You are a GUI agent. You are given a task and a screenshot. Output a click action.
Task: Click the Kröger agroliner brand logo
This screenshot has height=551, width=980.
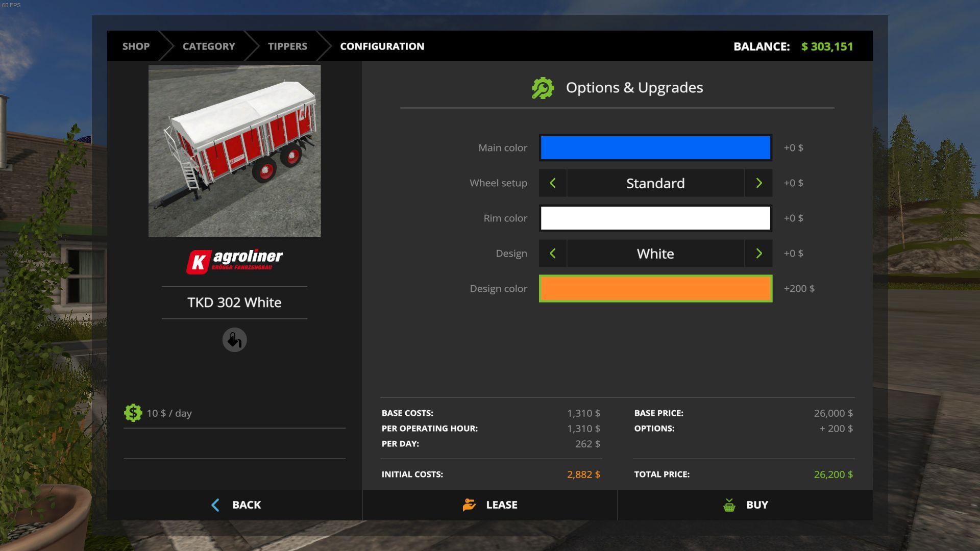[234, 262]
